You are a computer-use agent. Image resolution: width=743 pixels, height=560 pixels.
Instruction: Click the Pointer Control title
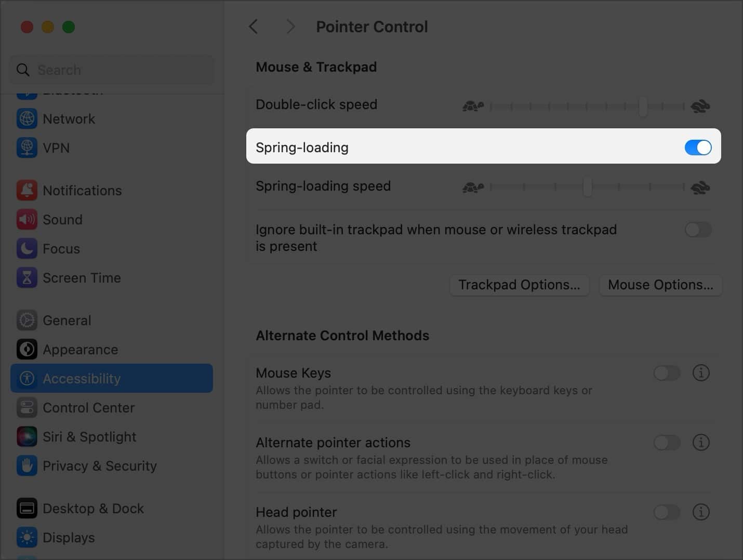tap(372, 26)
